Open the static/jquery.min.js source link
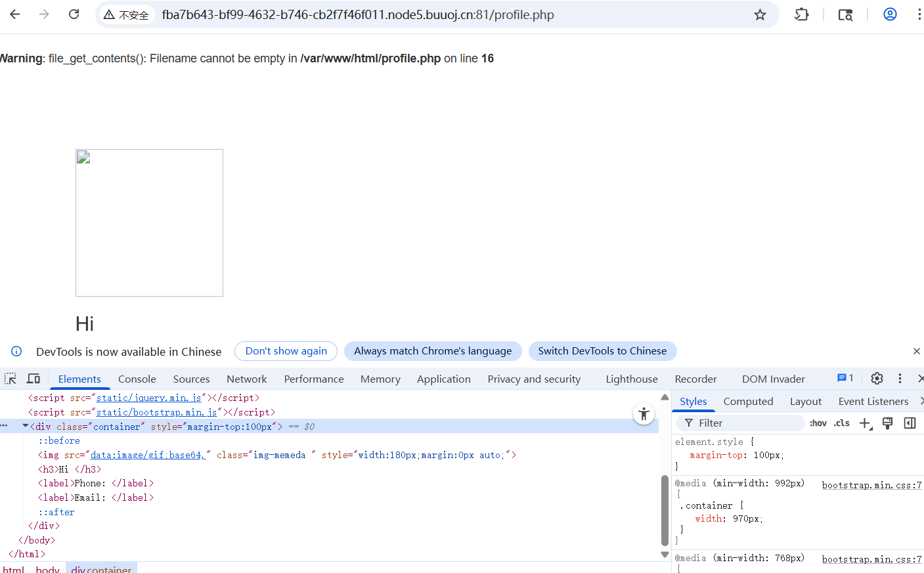Screen dimensions: 924x573 pyautogui.click(x=148, y=398)
